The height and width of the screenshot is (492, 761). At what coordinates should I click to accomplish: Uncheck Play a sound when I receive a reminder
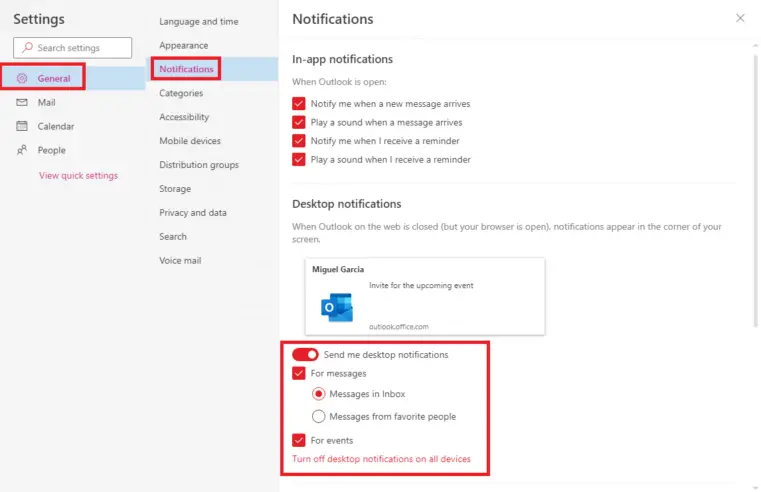coord(298,159)
